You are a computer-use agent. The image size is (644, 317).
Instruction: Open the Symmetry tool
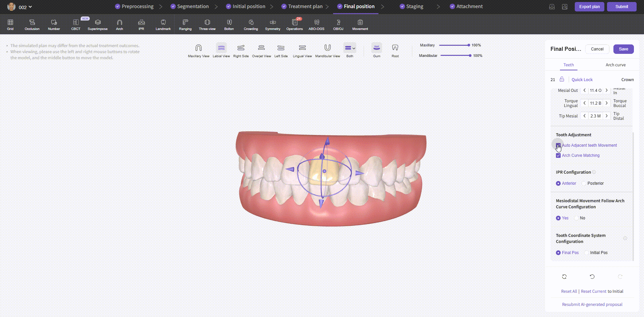point(273,25)
